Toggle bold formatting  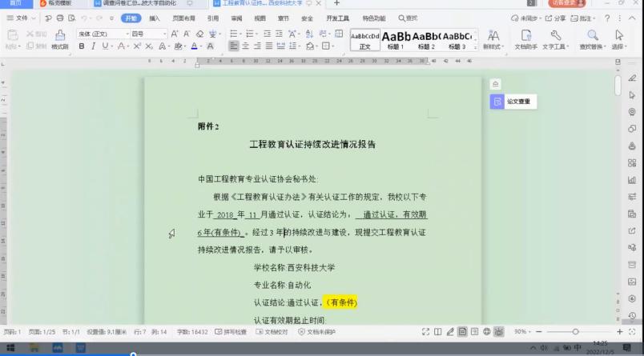point(81,46)
